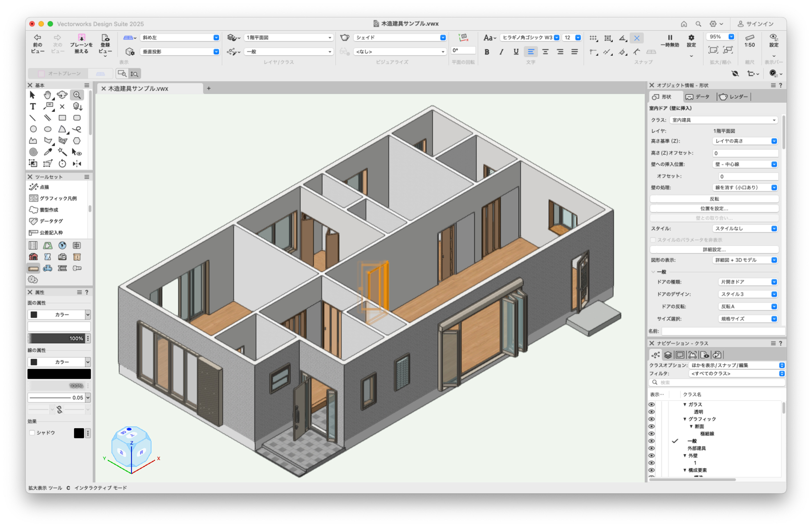Select the Navigation Layers stack icon
The width and height of the screenshot is (812, 527).
click(668, 355)
